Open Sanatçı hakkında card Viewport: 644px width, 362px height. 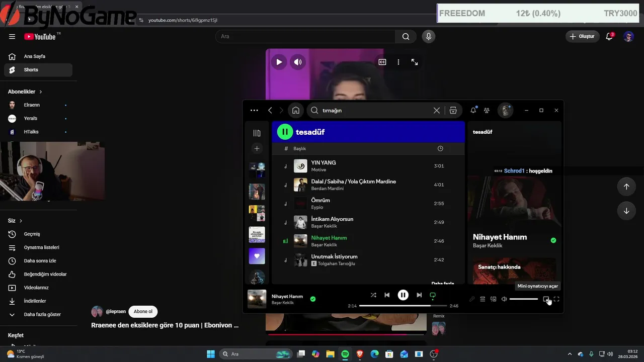[x=514, y=271]
